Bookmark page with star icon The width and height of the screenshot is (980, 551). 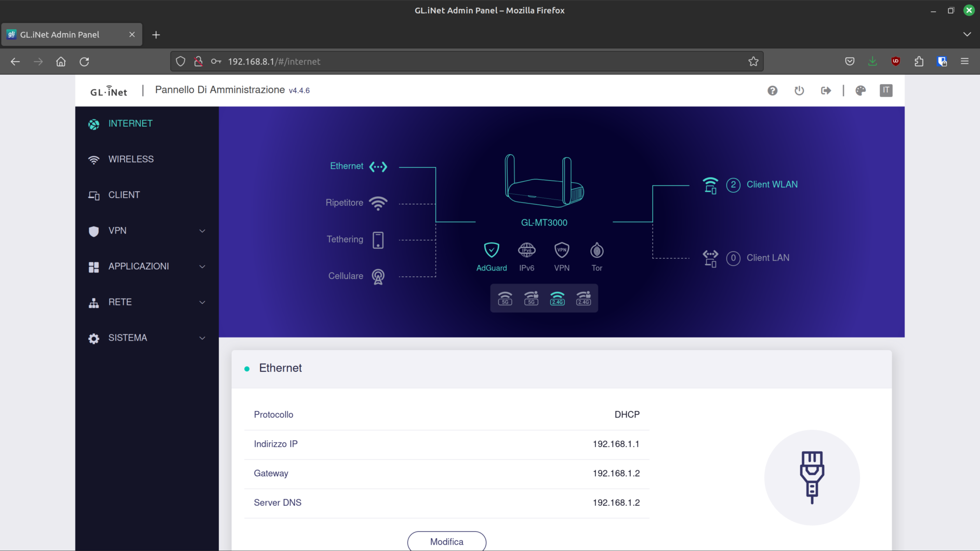tap(753, 61)
